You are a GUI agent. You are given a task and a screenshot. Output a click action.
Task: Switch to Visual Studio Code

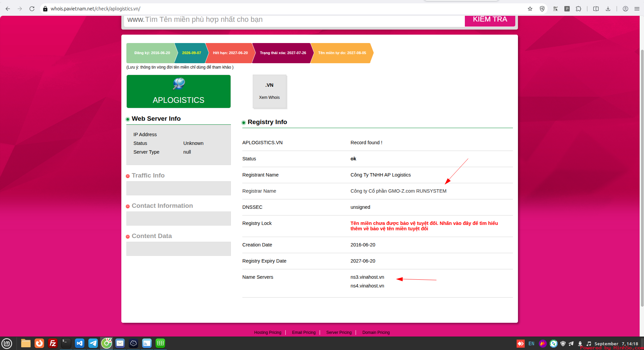tap(80, 343)
